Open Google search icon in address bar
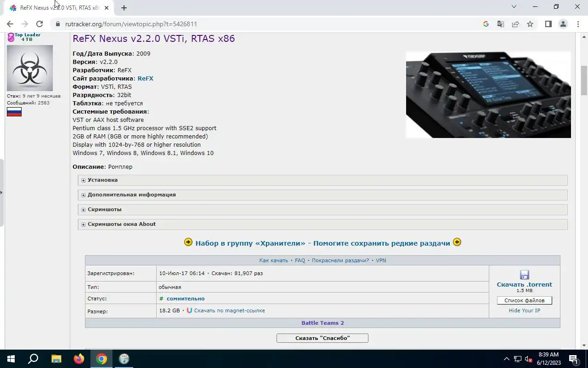Image resolution: width=588 pixels, height=368 pixels. click(x=486, y=24)
